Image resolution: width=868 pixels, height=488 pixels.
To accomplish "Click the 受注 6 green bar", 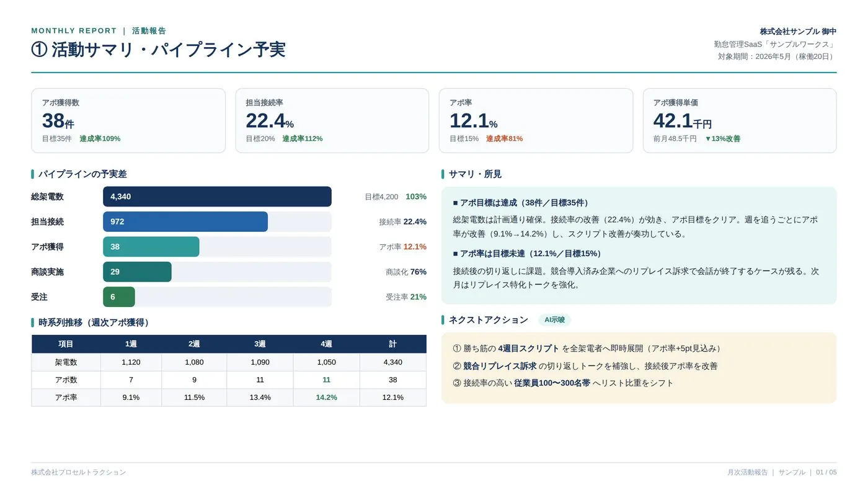I will [x=119, y=297].
